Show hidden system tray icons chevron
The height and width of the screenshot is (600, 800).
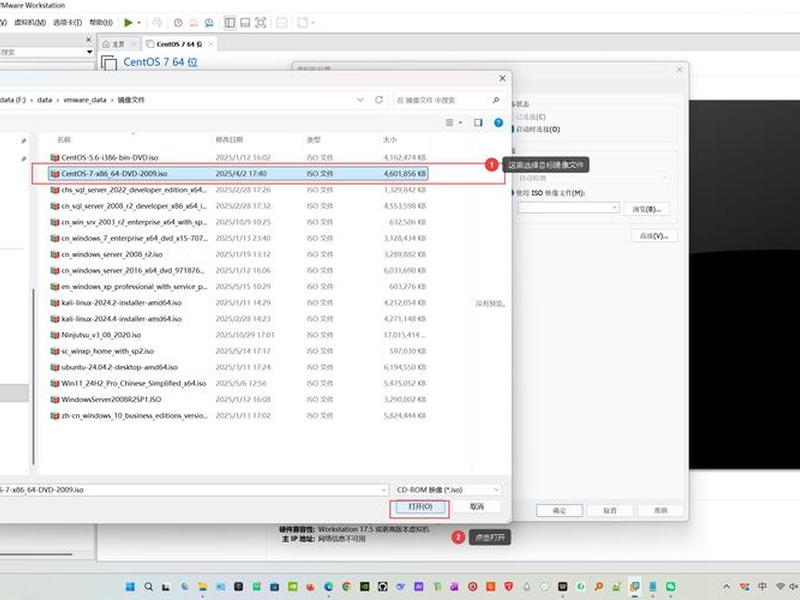point(727,587)
